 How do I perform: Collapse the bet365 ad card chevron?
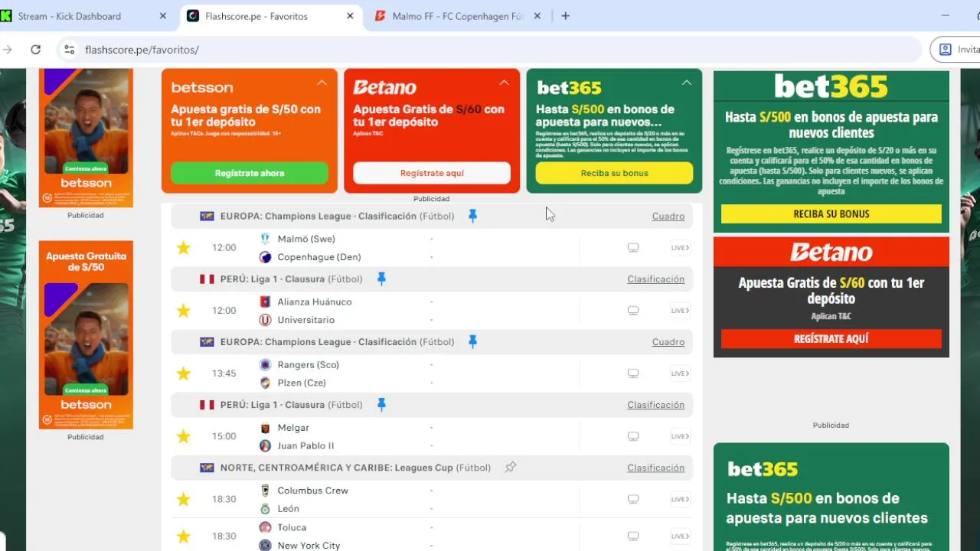[x=686, y=83]
